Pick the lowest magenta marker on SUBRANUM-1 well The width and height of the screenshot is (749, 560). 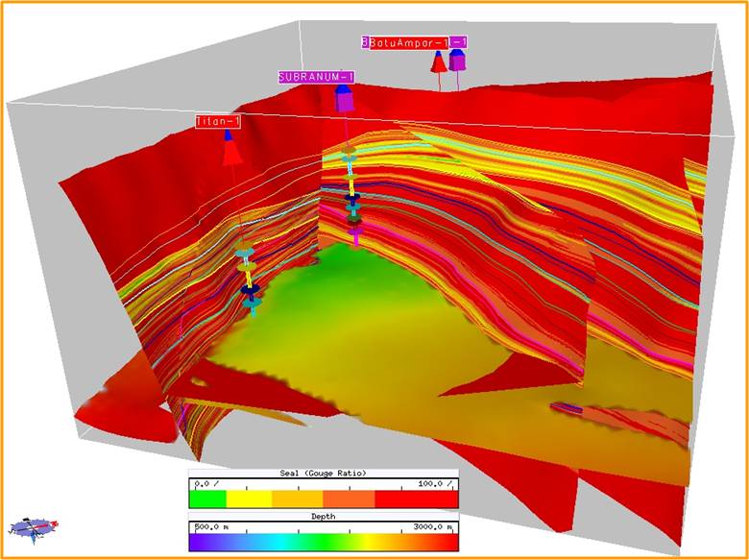354,233
